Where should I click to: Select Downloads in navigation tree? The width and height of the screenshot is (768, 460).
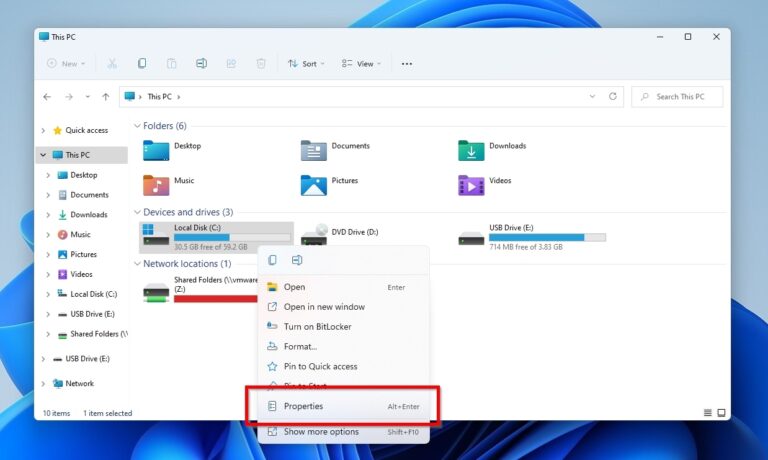click(x=89, y=215)
